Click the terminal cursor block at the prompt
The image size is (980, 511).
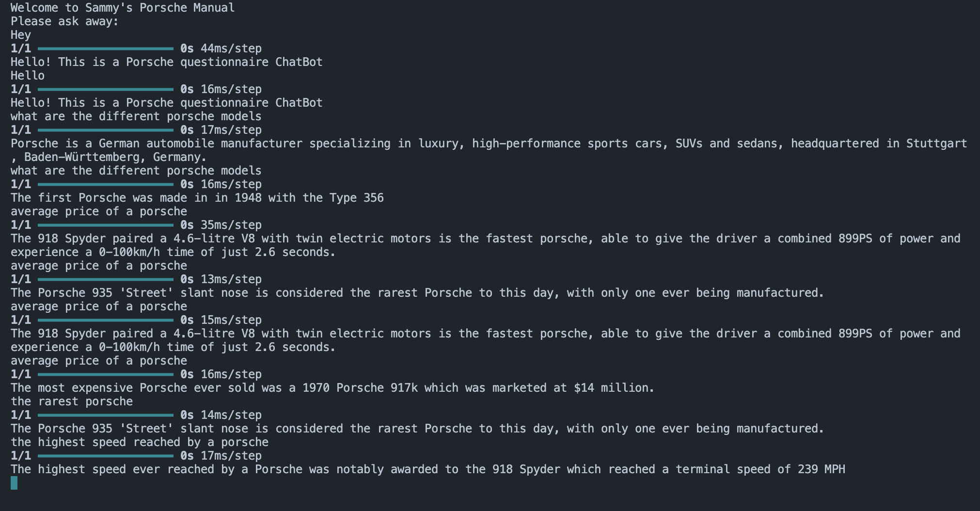[14, 483]
